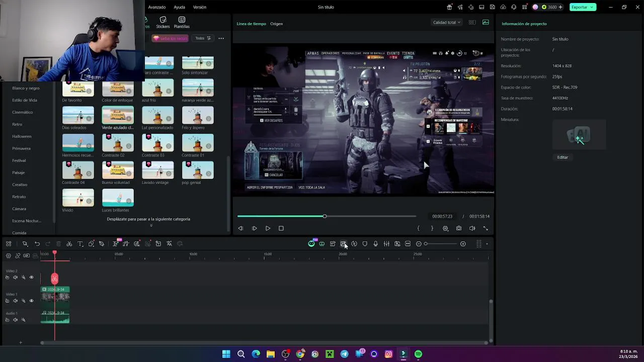The image size is (644, 362).
Task: Click the AI robot assistant icon
Action: (311, 244)
